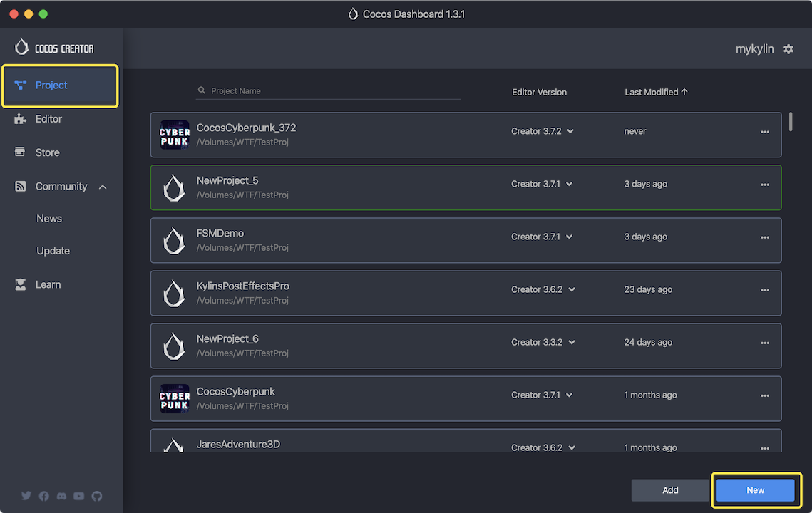Open the Cocos Twitter page
This screenshot has height=513, width=812.
click(x=26, y=496)
